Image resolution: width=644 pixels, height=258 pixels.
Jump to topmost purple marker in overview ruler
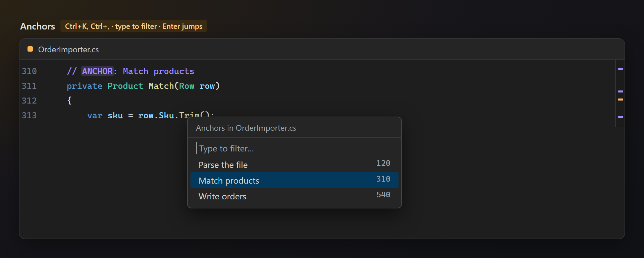621,69
